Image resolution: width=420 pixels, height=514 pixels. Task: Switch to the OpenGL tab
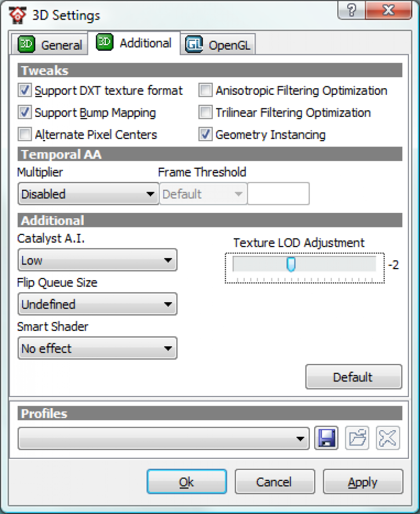pos(218,44)
